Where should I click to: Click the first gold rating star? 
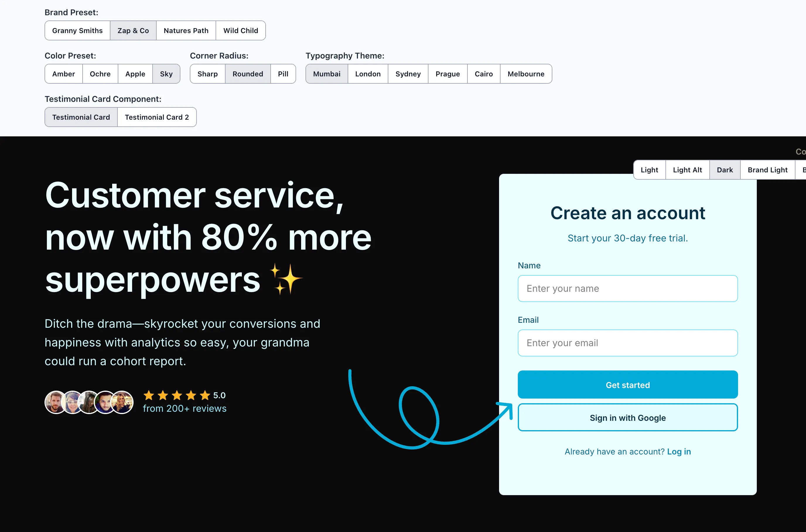149,395
